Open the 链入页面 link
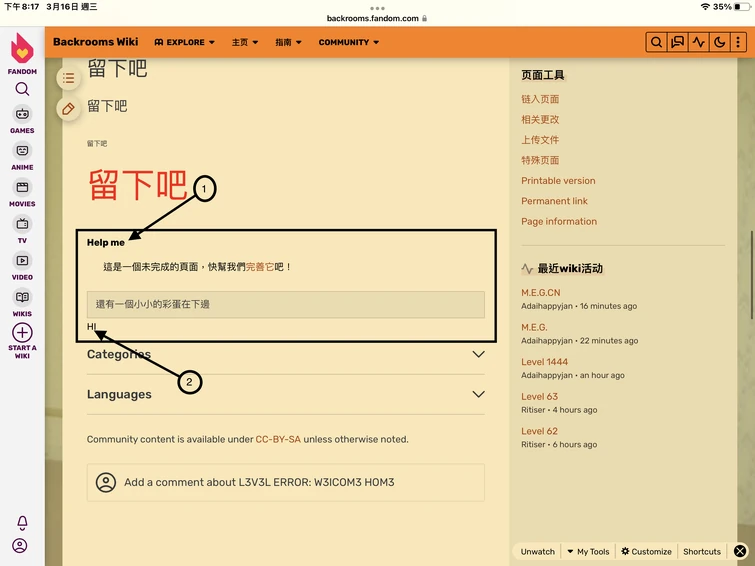This screenshot has width=755, height=566. [540, 99]
